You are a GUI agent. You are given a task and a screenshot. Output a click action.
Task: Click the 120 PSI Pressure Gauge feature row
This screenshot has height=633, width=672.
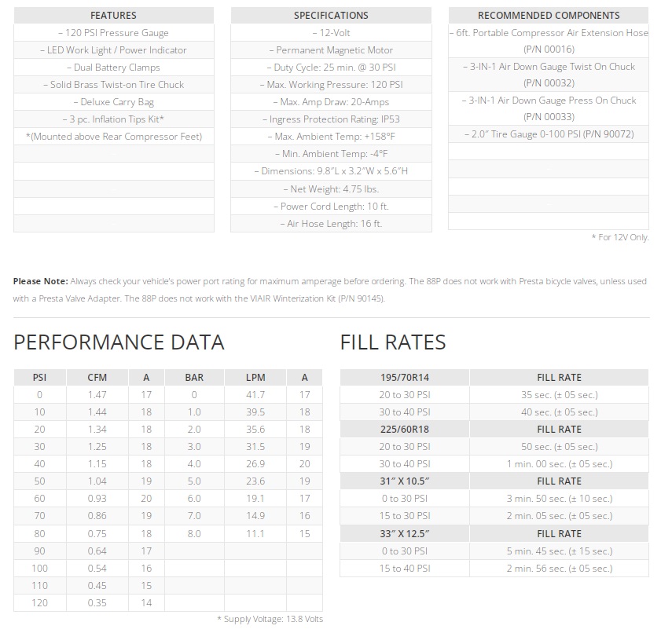(x=113, y=33)
